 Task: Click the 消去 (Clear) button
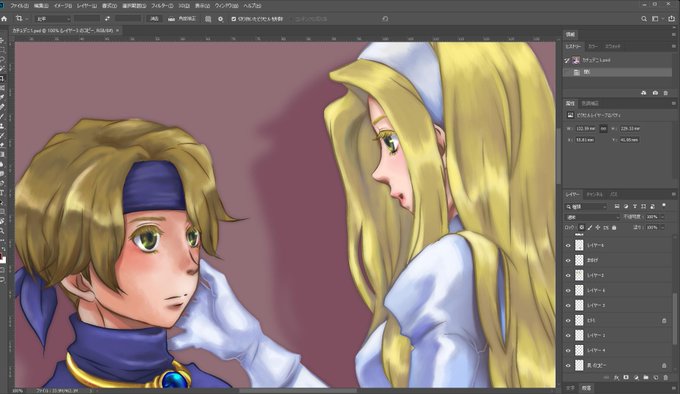(x=154, y=19)
